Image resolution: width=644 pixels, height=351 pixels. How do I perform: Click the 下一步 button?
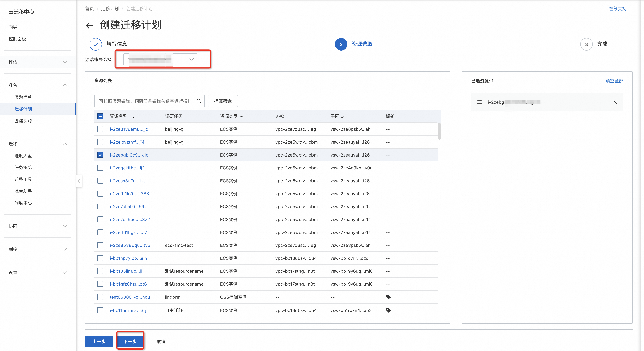[x=130, y=341]
